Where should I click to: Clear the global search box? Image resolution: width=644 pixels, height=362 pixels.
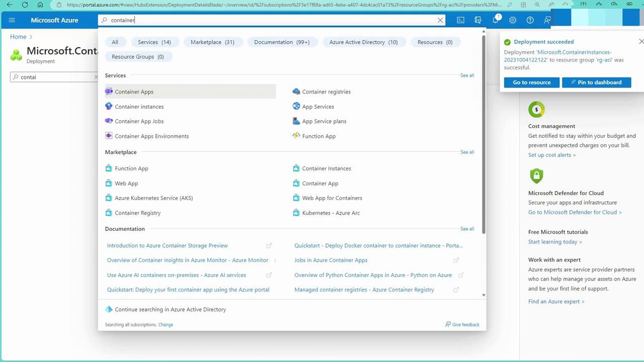click(x=440, y=20)
